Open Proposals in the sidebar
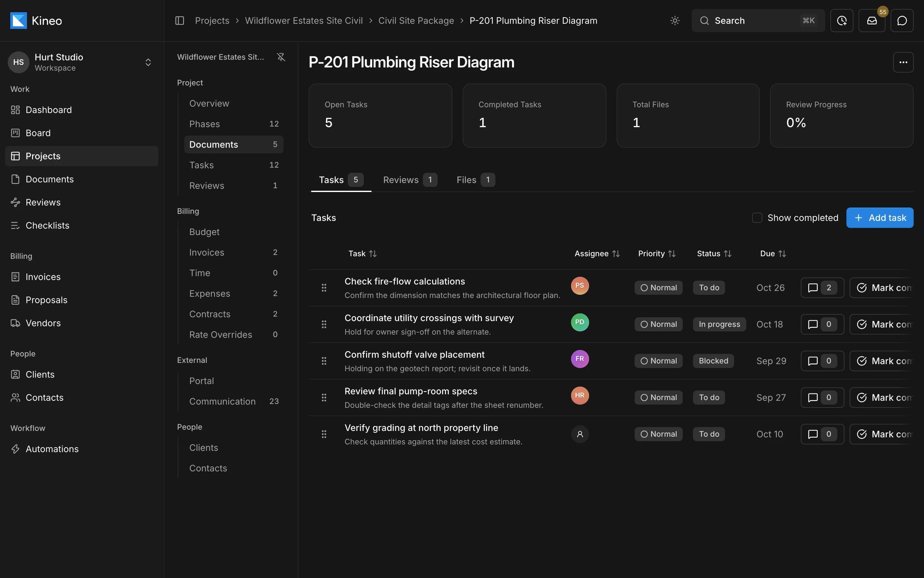 [x=82, y=300]
